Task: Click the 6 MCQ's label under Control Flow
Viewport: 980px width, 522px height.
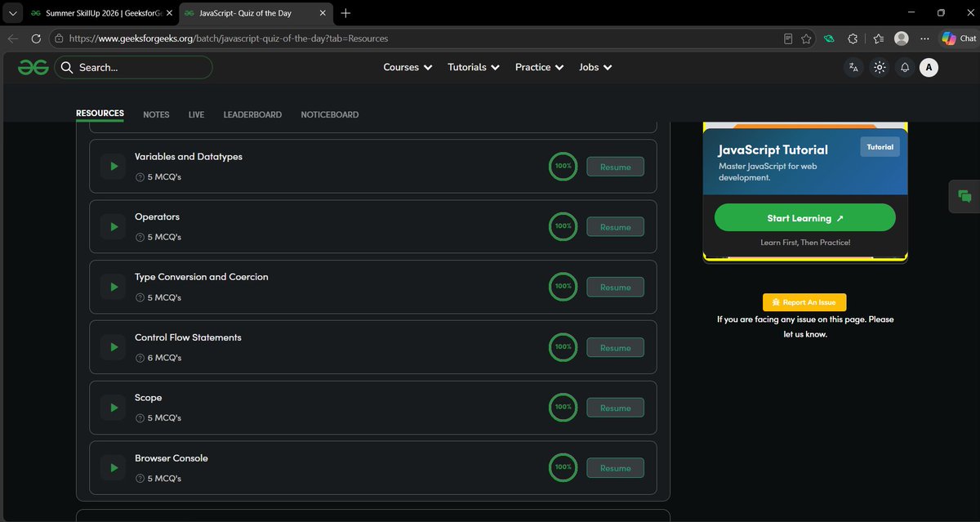Action: 164,358
